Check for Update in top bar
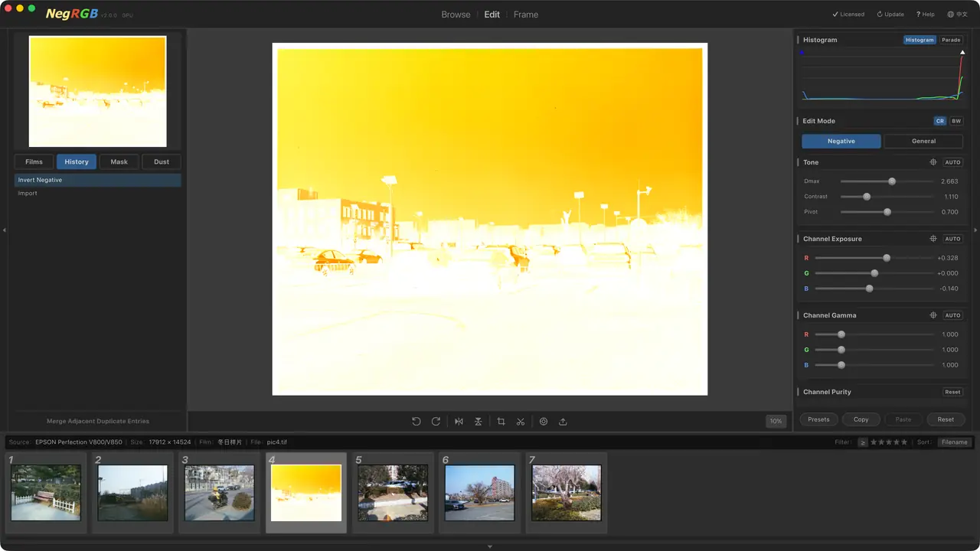This screenshot has height=551, width=980. [x=890, y=15]
